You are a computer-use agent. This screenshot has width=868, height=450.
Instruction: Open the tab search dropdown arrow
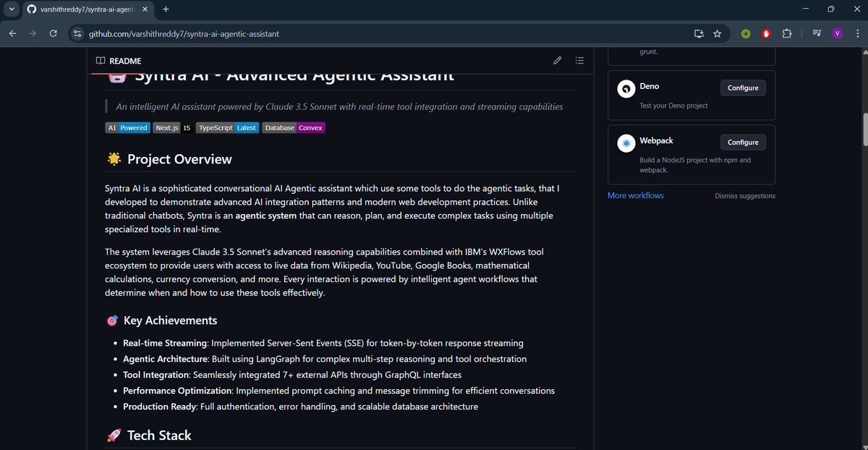pos(12,9)
